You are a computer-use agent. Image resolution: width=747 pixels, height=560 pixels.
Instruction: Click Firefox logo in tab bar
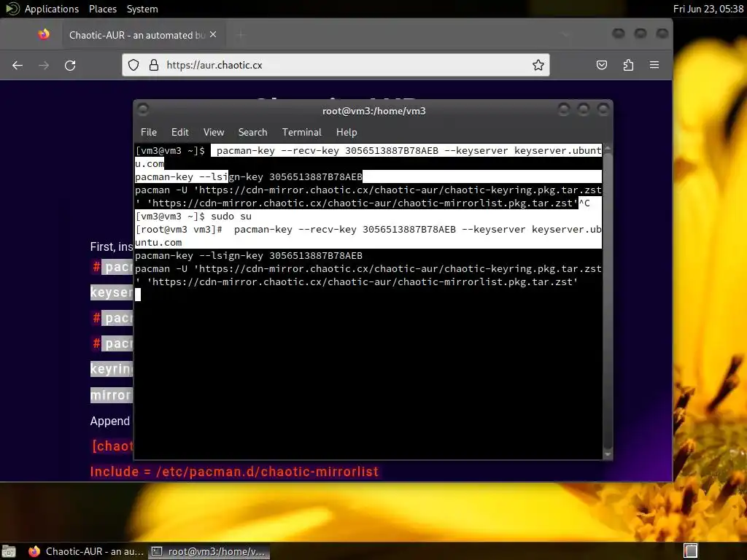tap(43, 34)
